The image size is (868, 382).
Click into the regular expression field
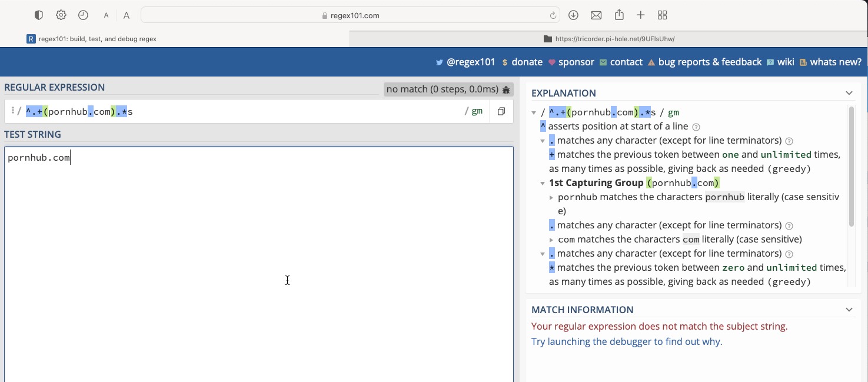(x=241, y=111)
